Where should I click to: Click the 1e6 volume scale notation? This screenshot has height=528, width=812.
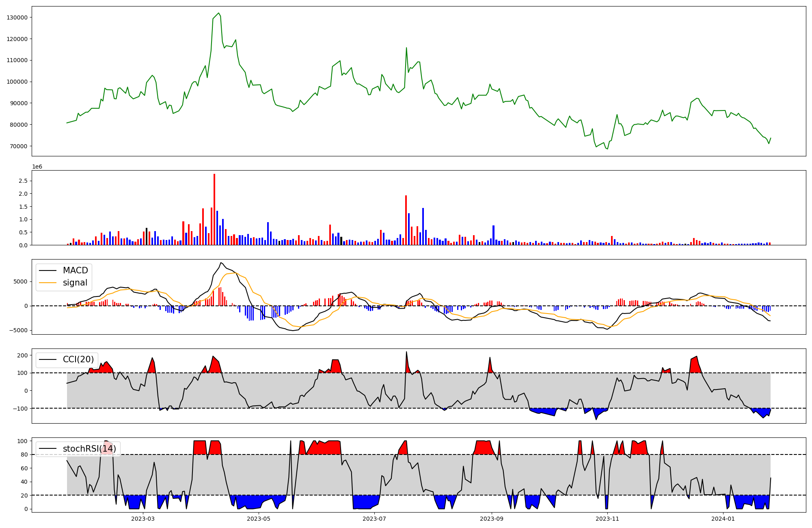pos(37,167)
